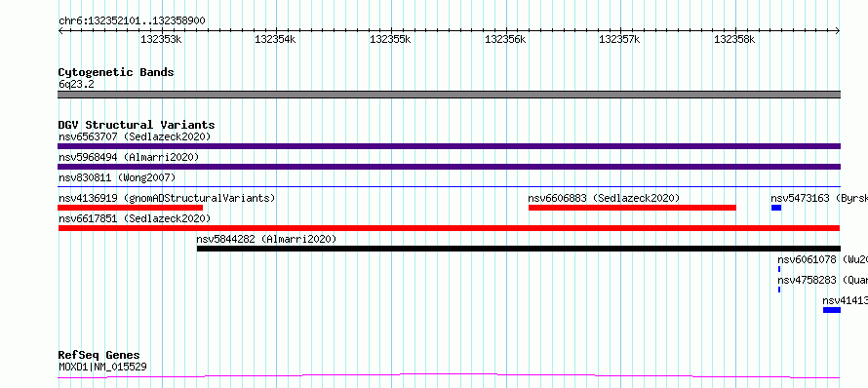Click the black bar of nsv5844282
The width and height of the screenshot is (868, 388).
point(519,249)
